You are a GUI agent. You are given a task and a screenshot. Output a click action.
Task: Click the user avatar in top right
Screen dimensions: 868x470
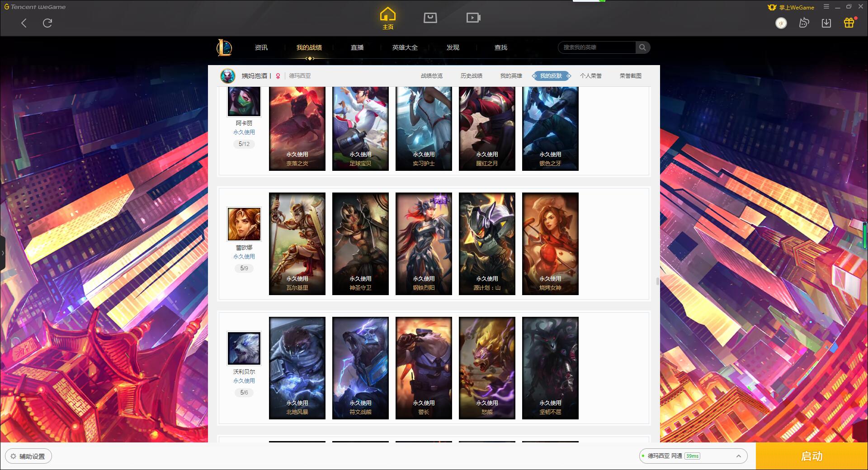(x=781, y=23)
